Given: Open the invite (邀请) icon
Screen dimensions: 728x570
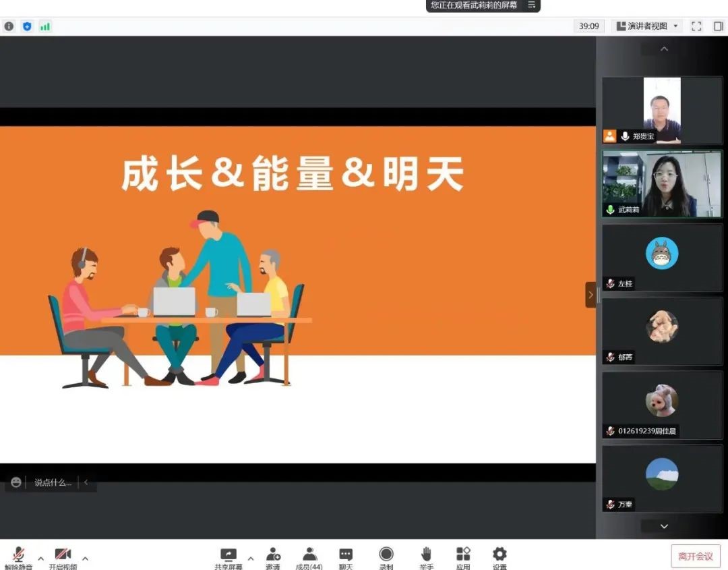Looking at the screenshot, I should point(273,555).
